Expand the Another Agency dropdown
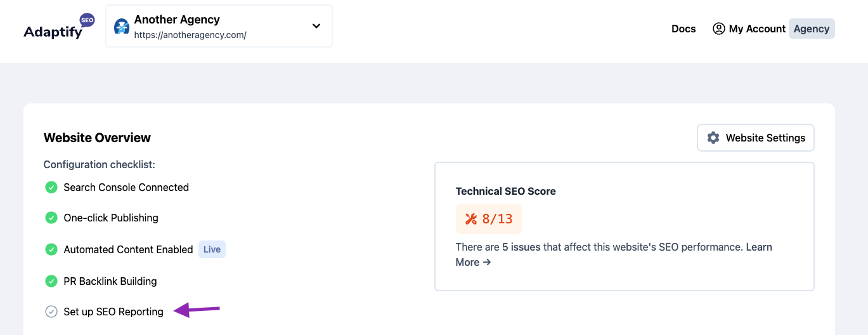The image size is (868, 335). tap(219, 26)
